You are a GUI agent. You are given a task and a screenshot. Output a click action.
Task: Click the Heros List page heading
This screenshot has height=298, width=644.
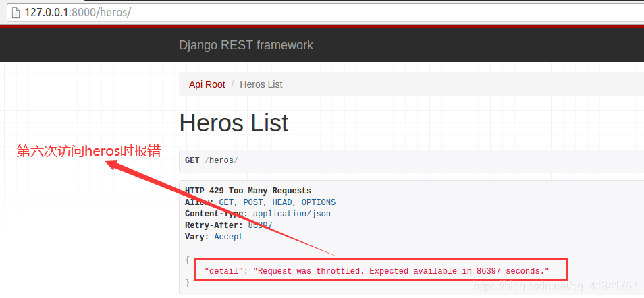[234, 123]
